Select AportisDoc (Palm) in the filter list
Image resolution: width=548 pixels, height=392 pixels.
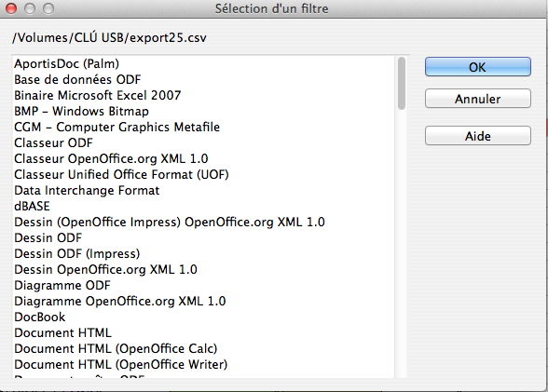[x=66, y=64]
